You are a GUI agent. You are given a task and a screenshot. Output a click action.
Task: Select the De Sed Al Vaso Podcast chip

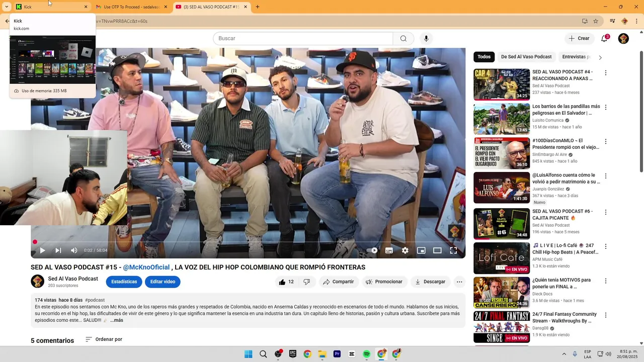pyautogui.click(x=526, y=57)
